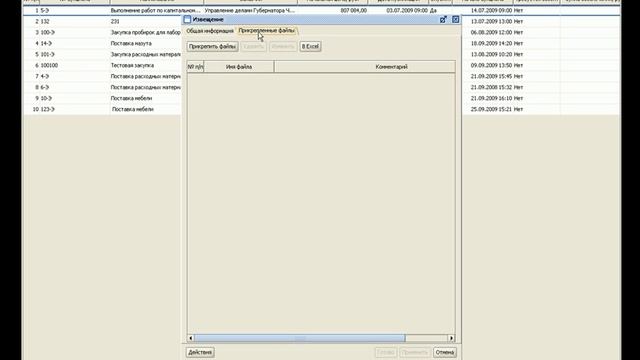Select the Прикрепленные файлы tab
The height and width of the screenshot is (360, 640).
[267, 31]
